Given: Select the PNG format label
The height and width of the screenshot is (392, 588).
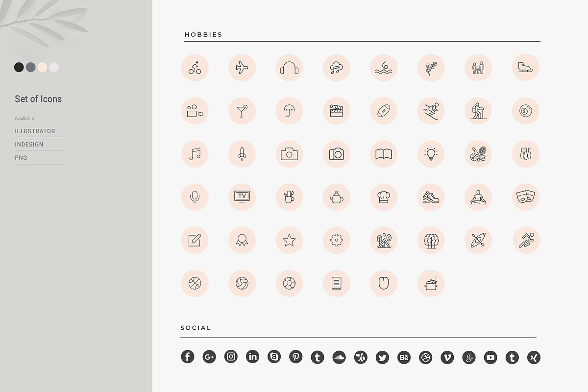Looking at the screenshot, I should (x=21, y=158).
